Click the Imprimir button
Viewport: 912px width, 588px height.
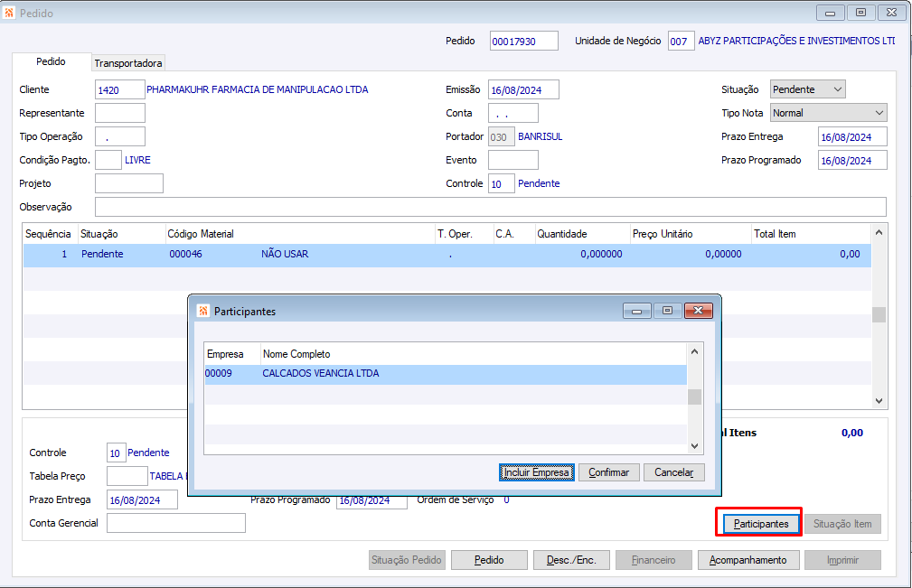point(842,560)
